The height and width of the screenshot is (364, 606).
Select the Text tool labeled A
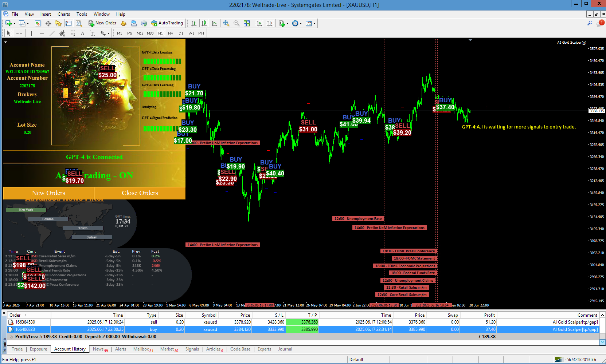point(83,33)
